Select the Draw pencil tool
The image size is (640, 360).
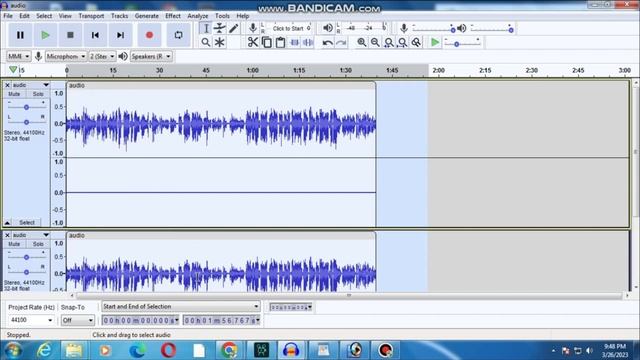pos(233,28)
